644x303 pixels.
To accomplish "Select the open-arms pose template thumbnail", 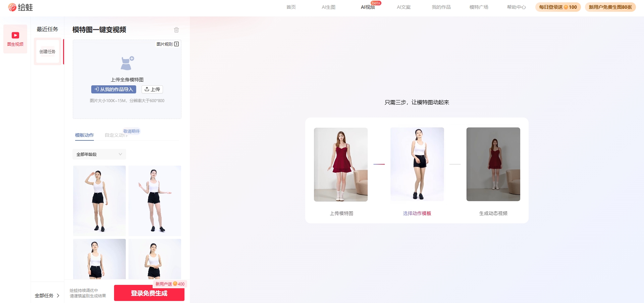I will click(x=155, y=201).
